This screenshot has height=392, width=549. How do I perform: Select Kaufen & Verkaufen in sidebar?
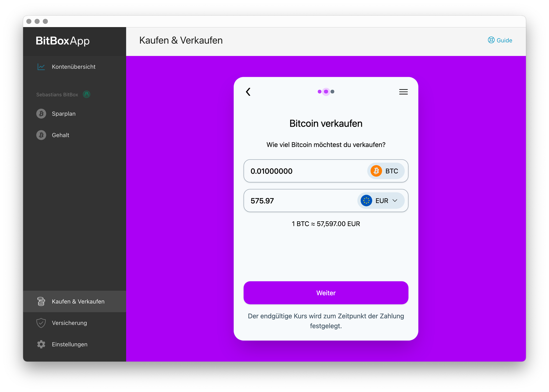coord(74,301)
